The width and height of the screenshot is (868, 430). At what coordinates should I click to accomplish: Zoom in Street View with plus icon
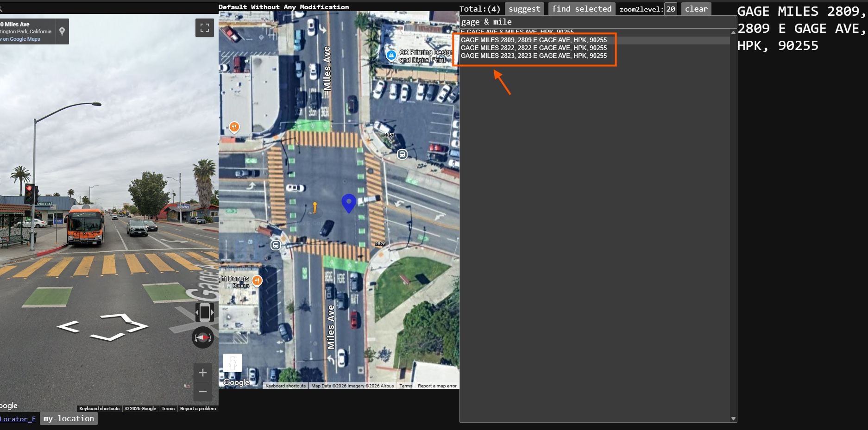click(203, 373)
